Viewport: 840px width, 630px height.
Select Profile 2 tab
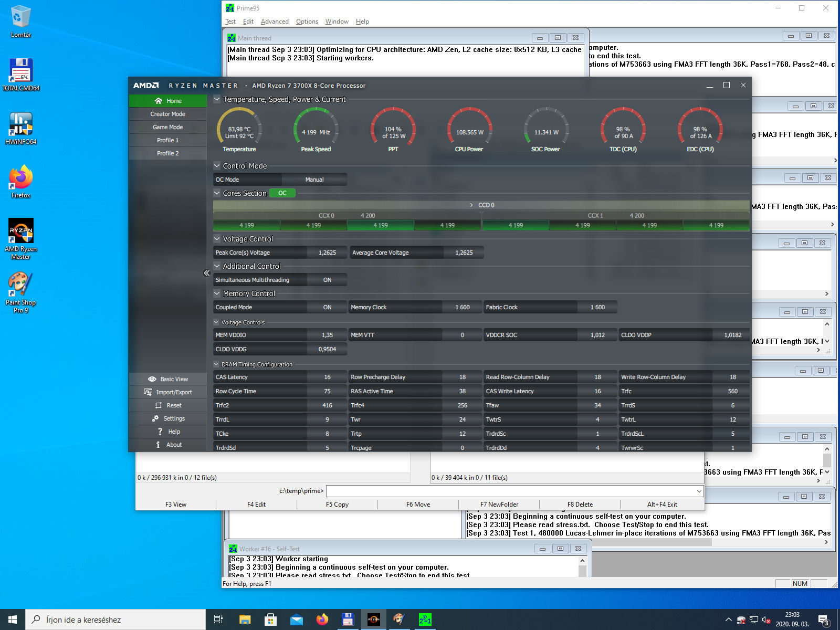click(x=168, y=153)
